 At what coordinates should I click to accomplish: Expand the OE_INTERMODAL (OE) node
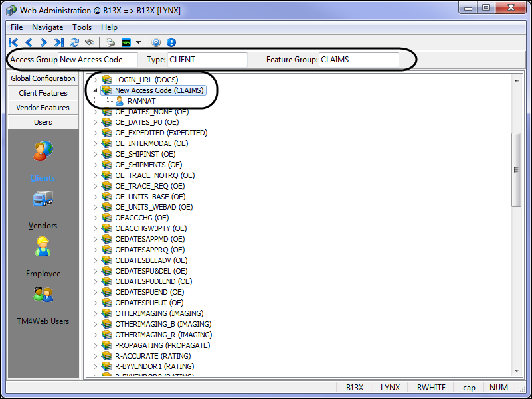pyautogui.click(x=96, y=143)
